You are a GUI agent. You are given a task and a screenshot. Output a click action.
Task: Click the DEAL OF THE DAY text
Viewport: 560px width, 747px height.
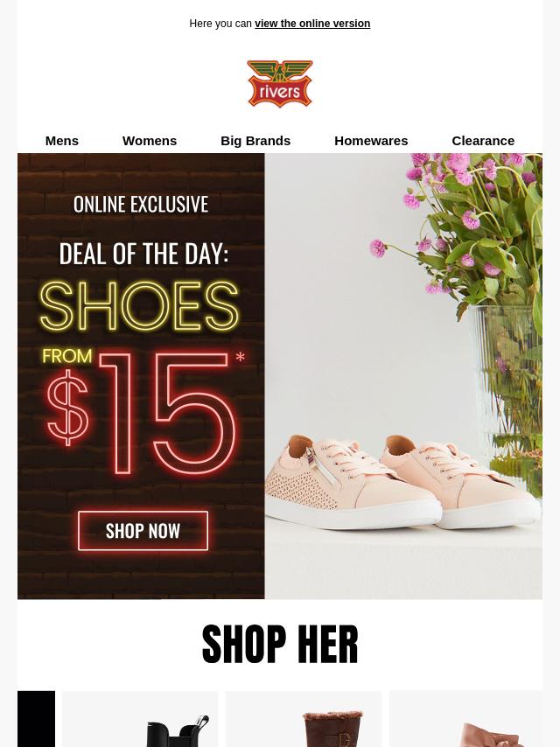click(x=143, y=254)
